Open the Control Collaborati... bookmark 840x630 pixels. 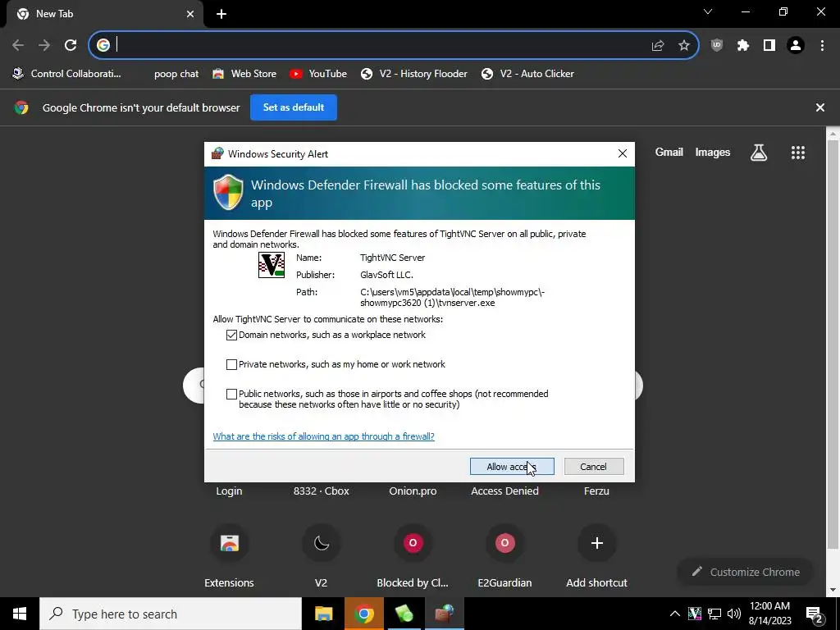click(67, 74)
